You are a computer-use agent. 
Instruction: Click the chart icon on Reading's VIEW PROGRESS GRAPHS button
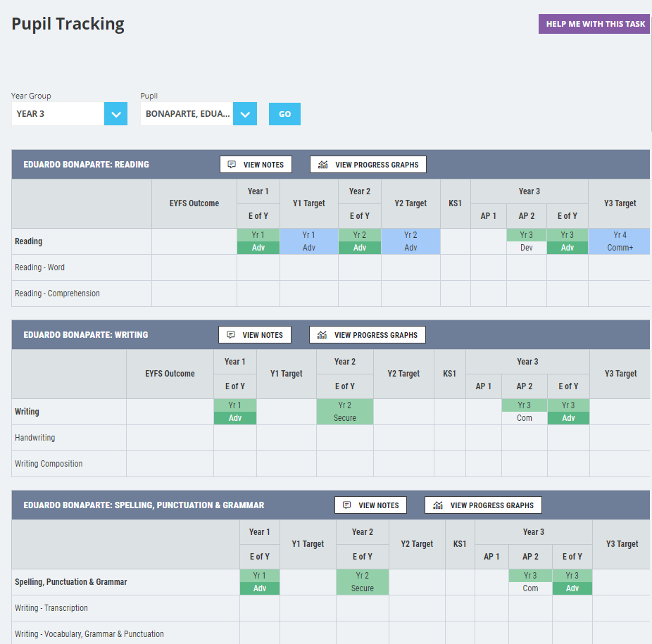322,164
